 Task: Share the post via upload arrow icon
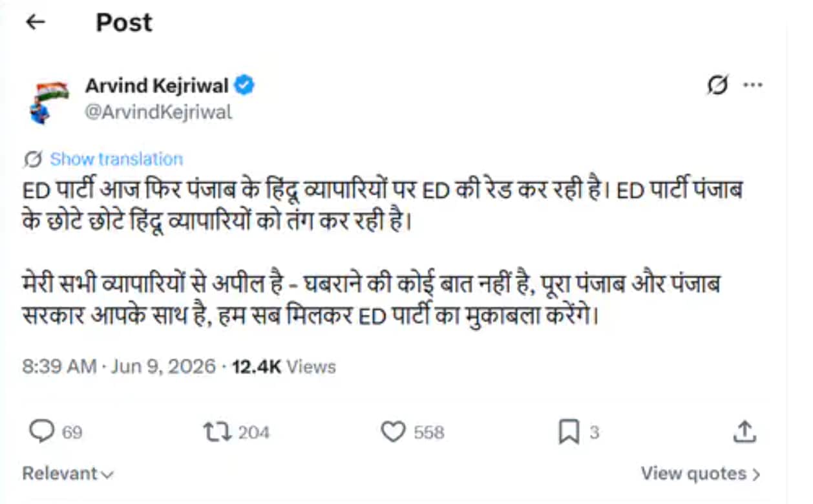point(744,432)
